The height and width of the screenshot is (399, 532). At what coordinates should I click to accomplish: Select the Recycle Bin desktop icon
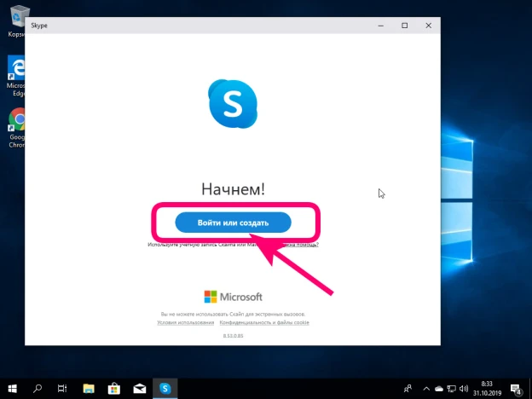(16, 21)
